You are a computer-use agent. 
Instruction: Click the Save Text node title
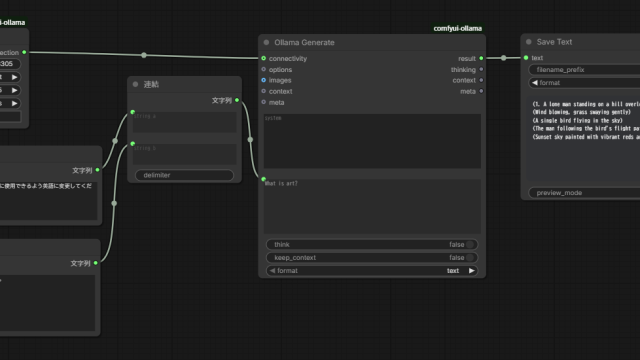[x=554, y=42]
